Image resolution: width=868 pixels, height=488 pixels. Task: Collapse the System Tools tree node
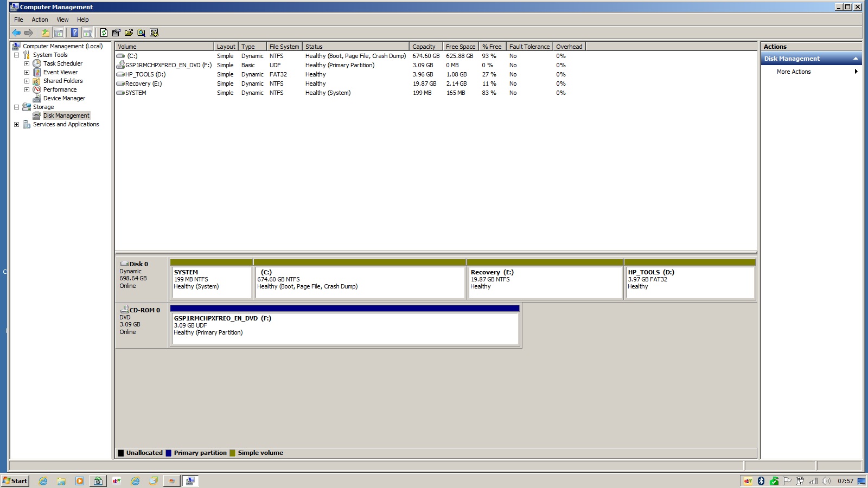click(x=16, y=55)
